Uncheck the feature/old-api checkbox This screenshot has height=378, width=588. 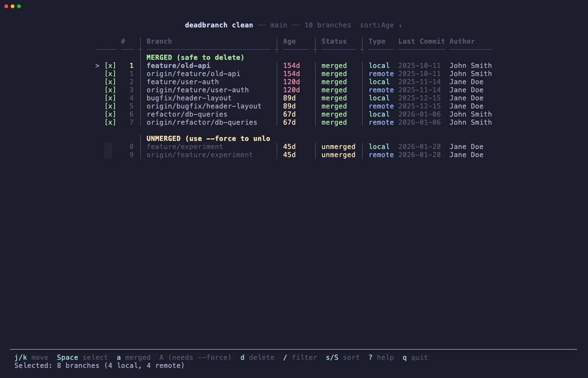[110, 66]
